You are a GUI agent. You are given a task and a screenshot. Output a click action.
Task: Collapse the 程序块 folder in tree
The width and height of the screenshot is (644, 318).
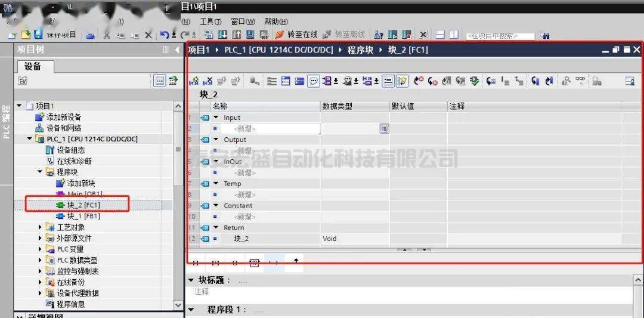[40, 172]
